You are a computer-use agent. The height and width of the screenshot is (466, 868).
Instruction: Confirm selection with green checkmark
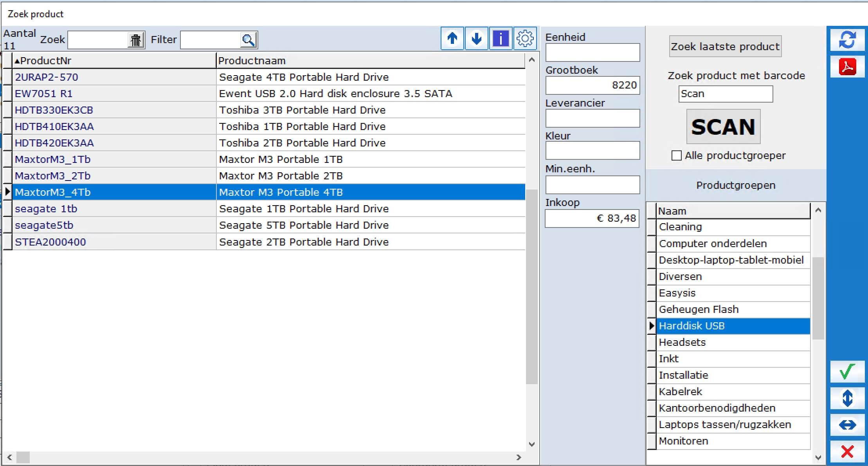coord(847,371)
